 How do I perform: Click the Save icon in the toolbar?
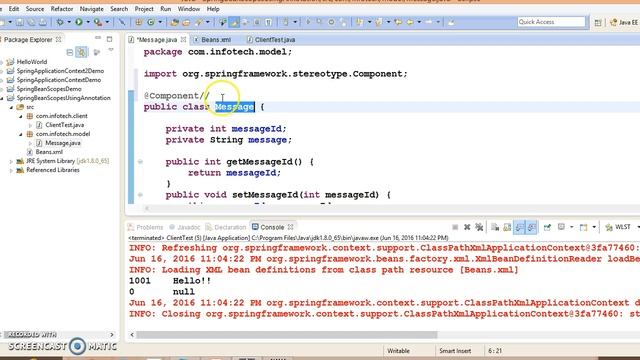tap(19, 22)
